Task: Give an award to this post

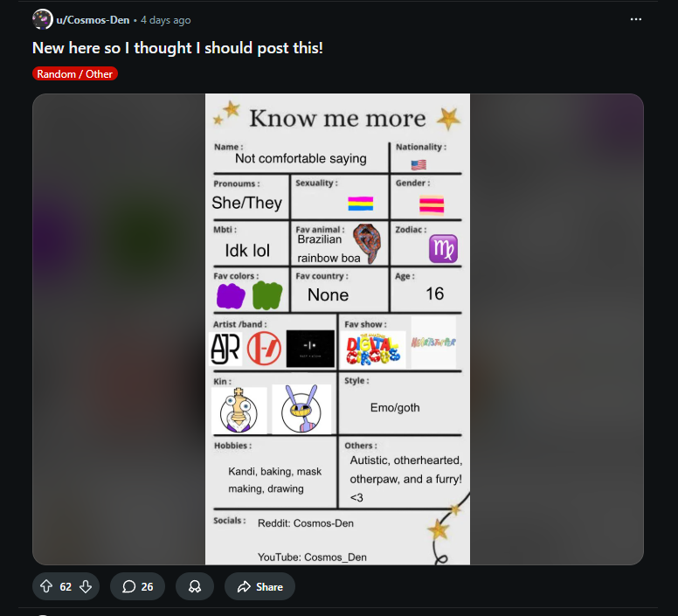Action: (195, 587)
